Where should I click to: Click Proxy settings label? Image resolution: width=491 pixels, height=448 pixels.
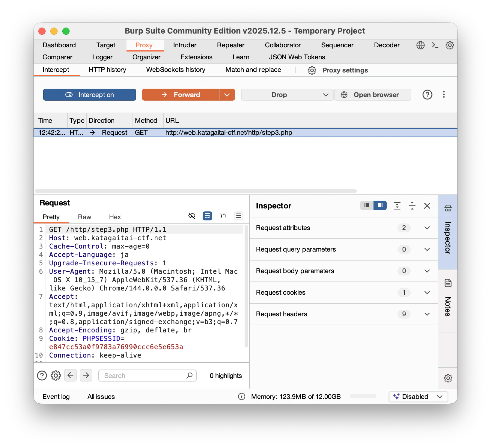click(x=345, y=70)
